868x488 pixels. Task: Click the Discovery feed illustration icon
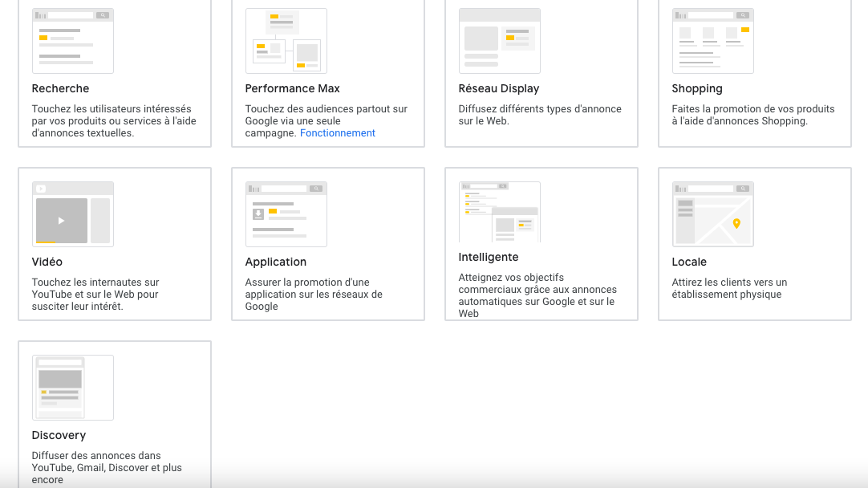73,388
